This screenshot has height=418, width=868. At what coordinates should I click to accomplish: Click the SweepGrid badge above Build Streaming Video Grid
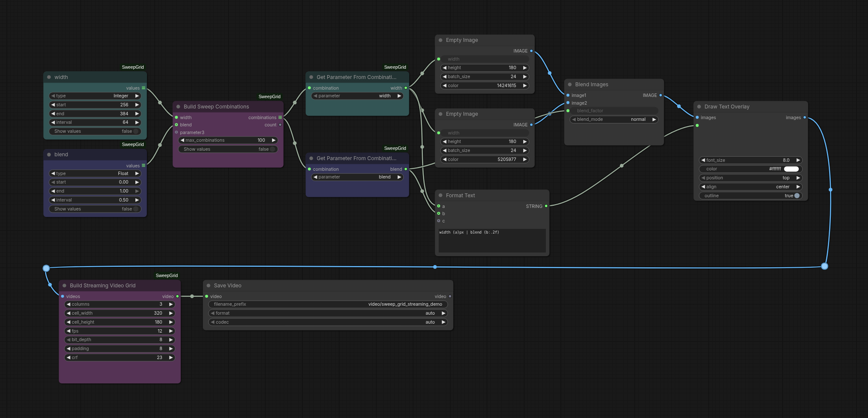point(167,276)
